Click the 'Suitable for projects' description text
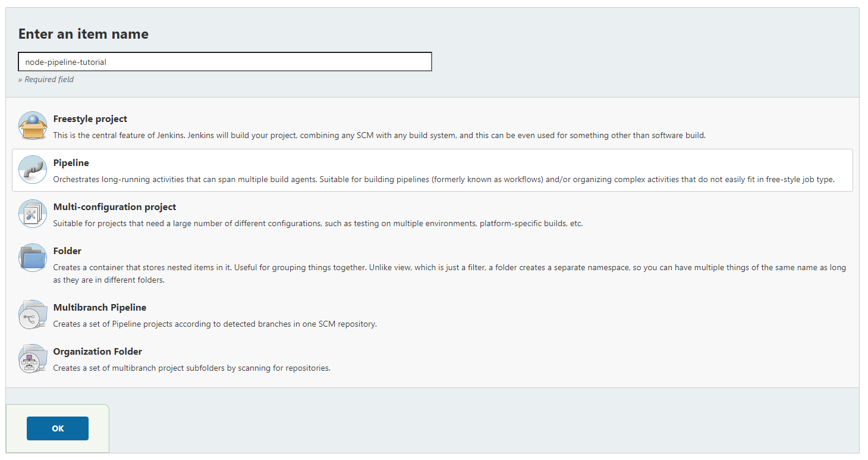868x460 pixels. (x=317, y=224)
